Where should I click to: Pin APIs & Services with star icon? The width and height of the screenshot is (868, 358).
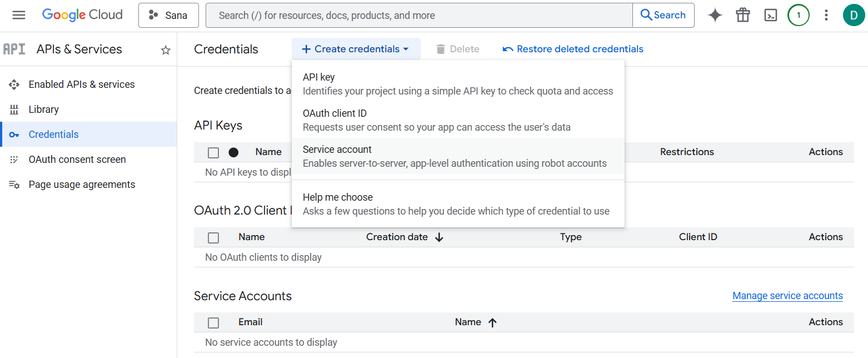(x=166, y=50)
